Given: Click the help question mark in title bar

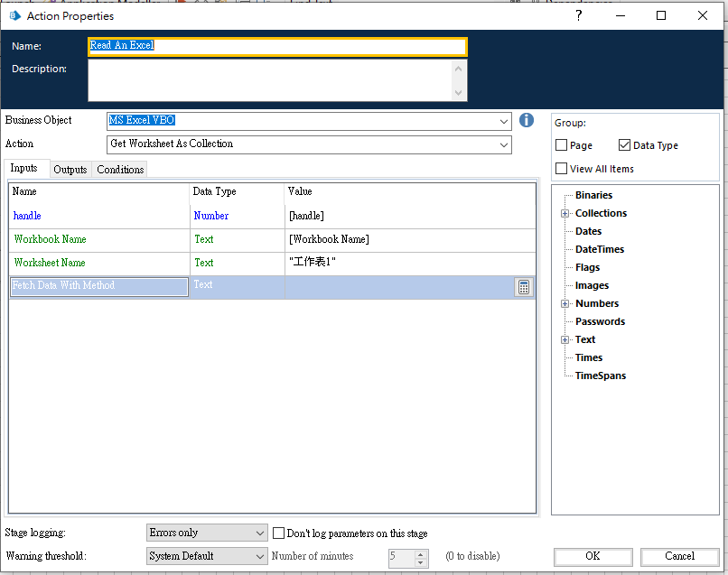Looking at the screenshot, I should tap(578, 15).
